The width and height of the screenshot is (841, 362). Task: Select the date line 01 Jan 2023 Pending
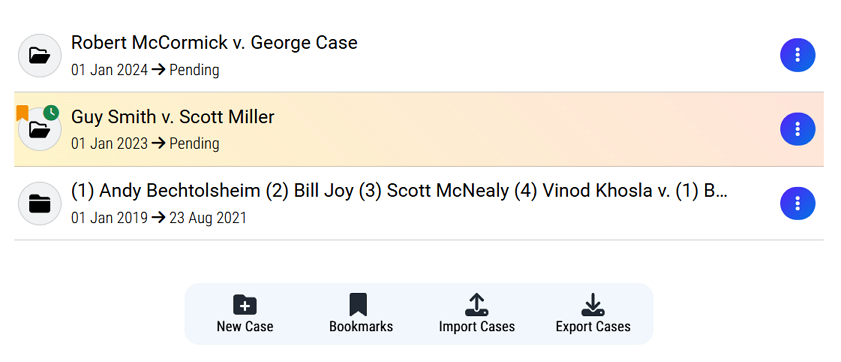(x=145, y=144)
